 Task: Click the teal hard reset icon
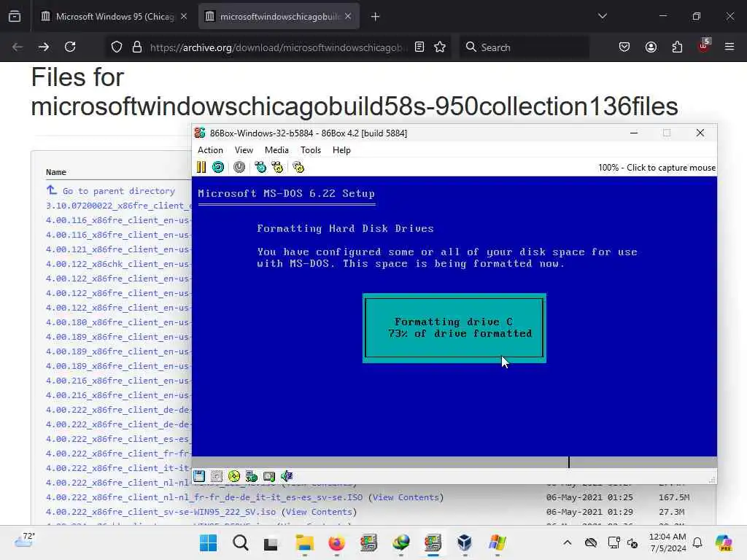218,167
